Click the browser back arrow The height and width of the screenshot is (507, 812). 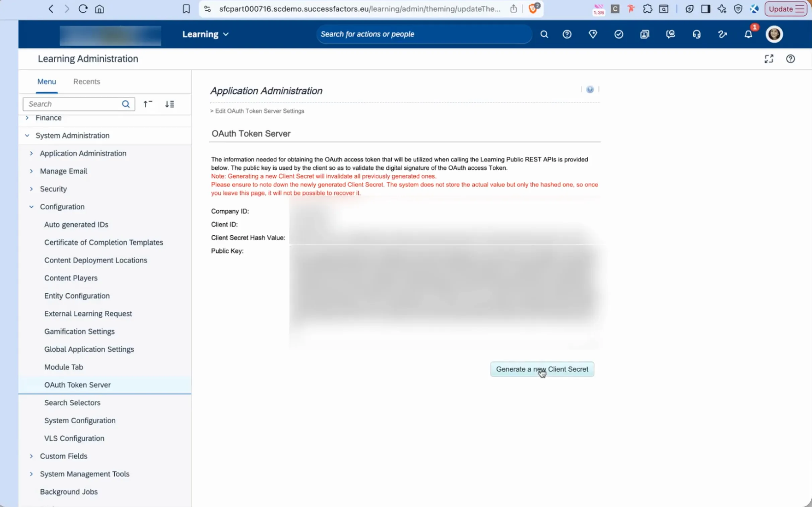coord(51,9)
